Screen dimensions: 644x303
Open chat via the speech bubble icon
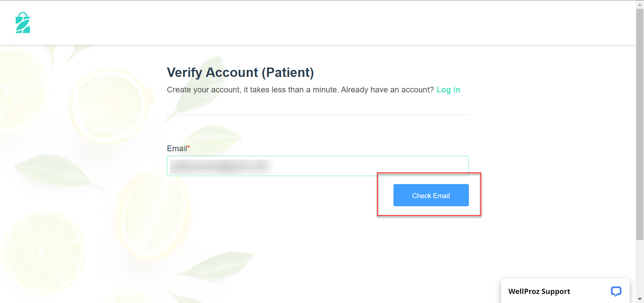616,291
